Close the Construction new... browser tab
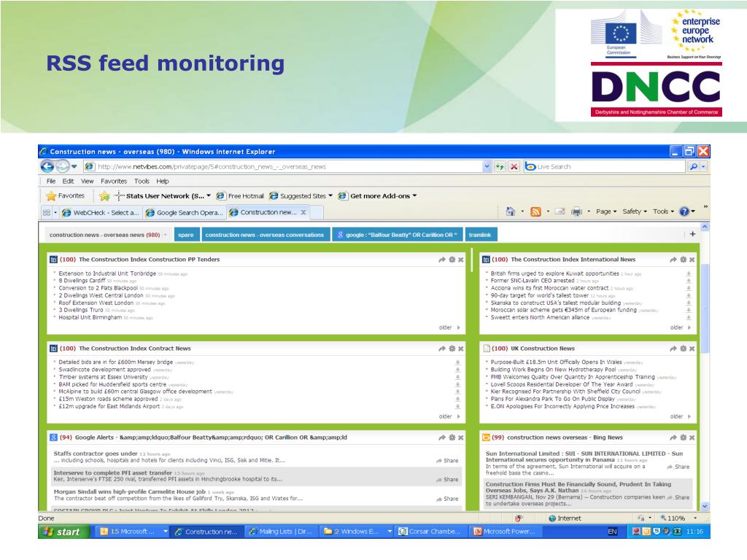Screen dimensions: 747x560 pos(303,212)
